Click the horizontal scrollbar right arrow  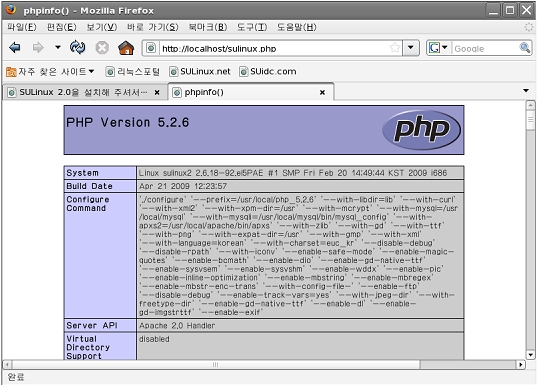[521, 364]
